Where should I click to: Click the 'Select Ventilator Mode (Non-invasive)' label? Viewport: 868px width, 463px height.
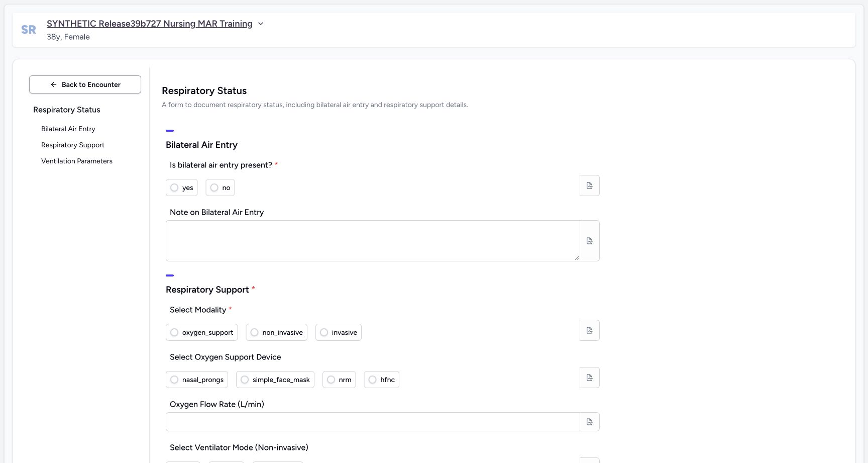coord(239,447)
